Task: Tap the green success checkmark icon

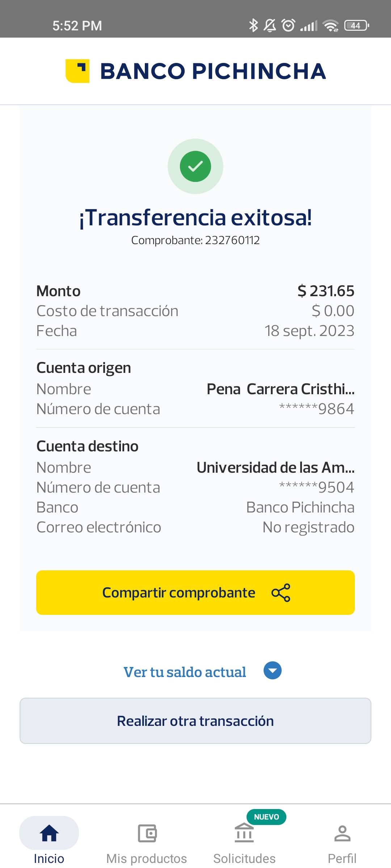Action: (195, 166)
